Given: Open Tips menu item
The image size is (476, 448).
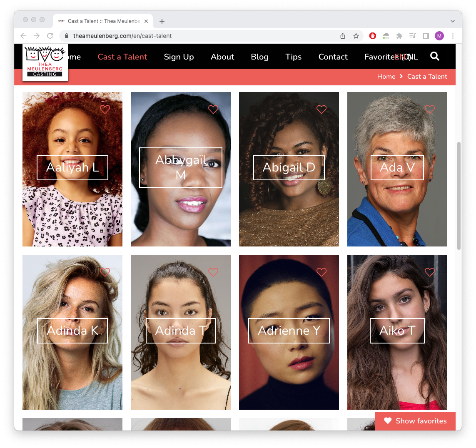Looking at the screenshot, I should click(x=293, y=57).
